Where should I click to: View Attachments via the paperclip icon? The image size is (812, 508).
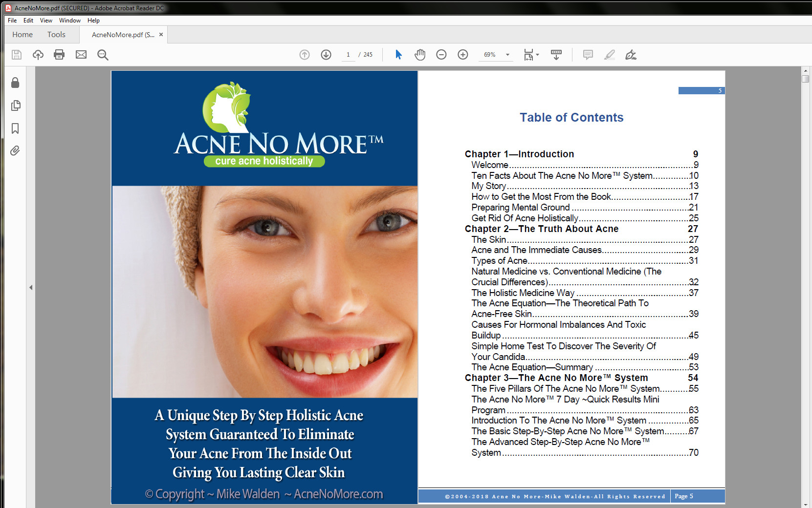[15, 151]
